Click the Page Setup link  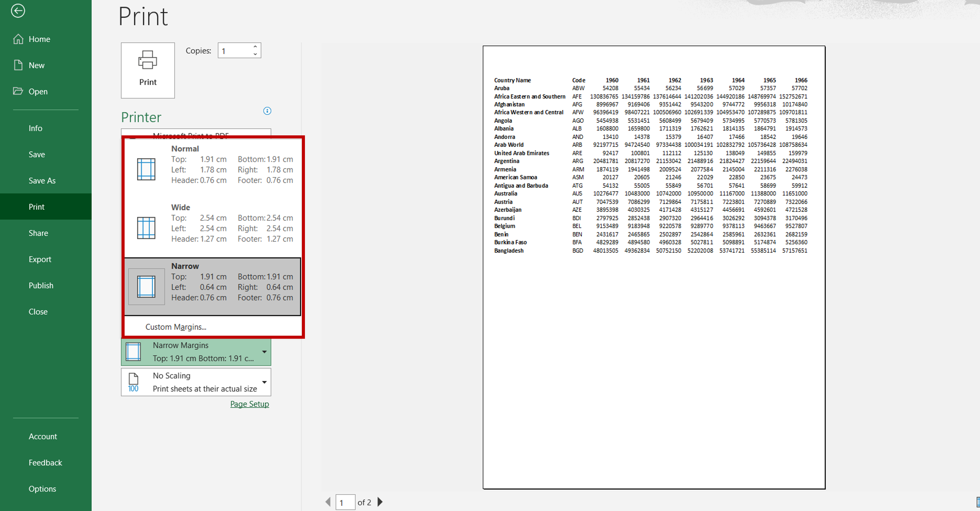pyautogui.click(x=250, y=404)
